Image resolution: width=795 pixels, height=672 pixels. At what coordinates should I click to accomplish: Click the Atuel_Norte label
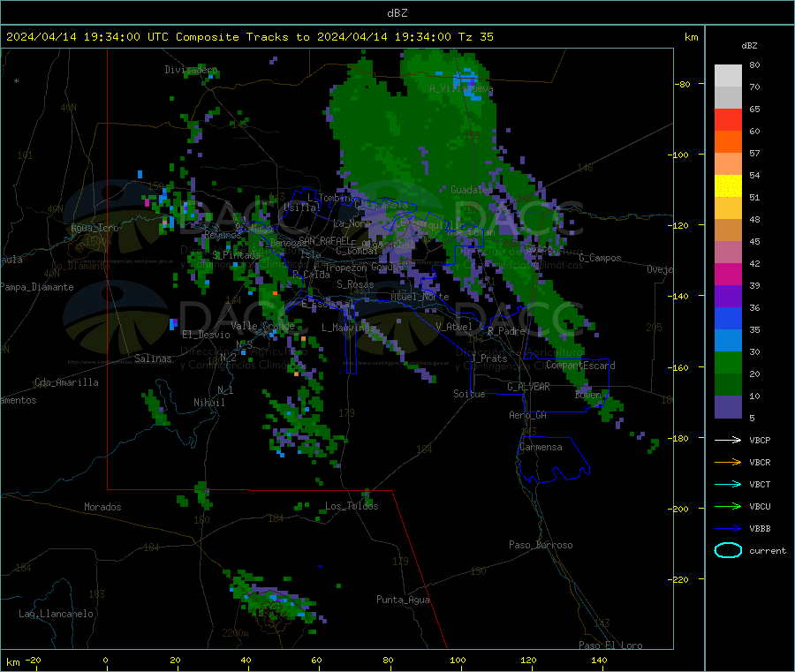[420, 297]
